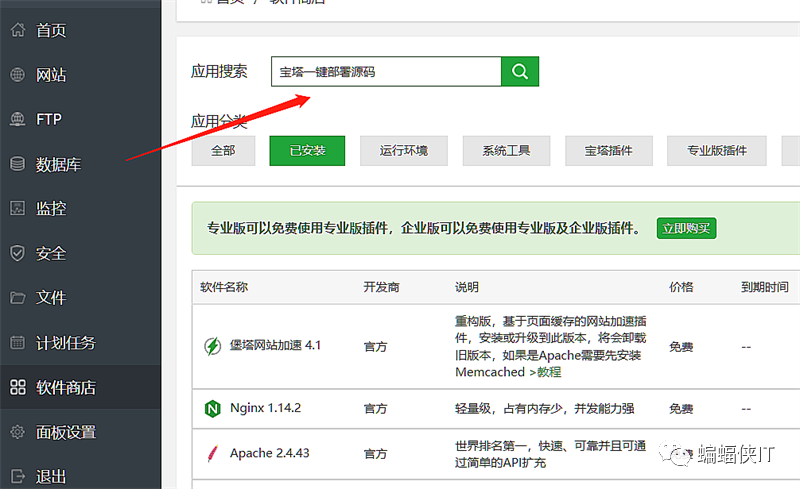
Task: Select 监控 in the sidebar
Action: pos(51,208)
